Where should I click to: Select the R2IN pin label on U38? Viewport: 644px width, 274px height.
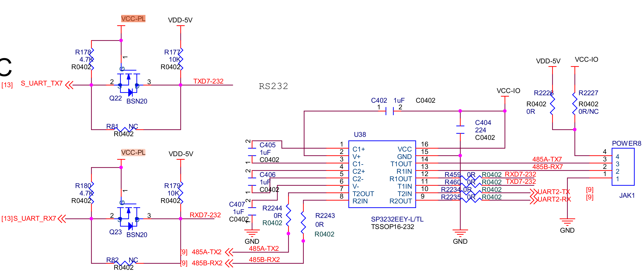(x=360, y=201)
